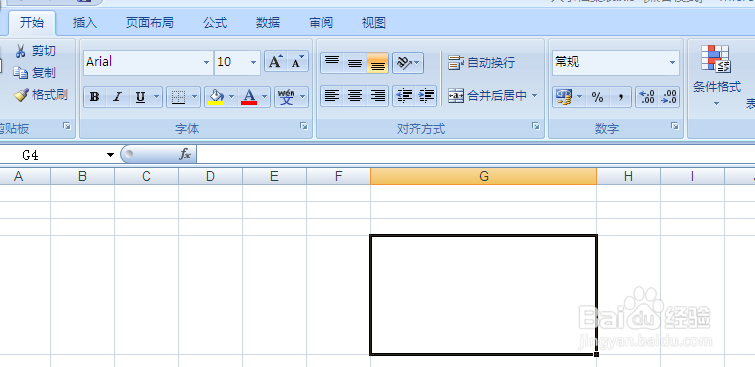755x367 pixels.
Task: Switch to 视图 View tab
Action: 374,23
